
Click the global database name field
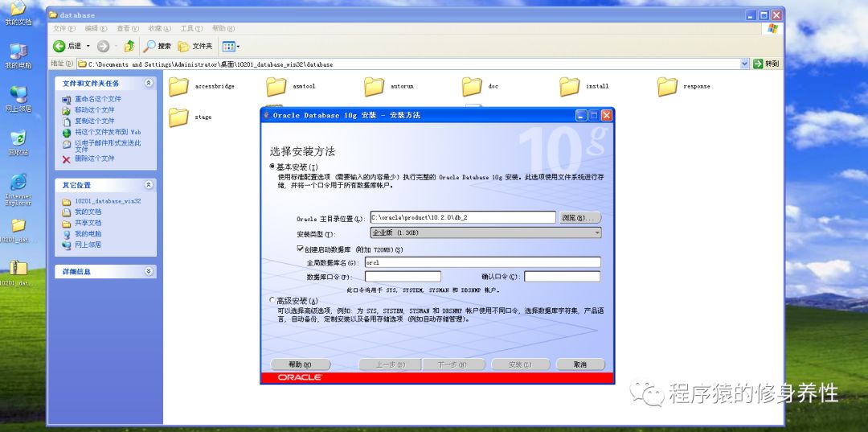(483, 262)
